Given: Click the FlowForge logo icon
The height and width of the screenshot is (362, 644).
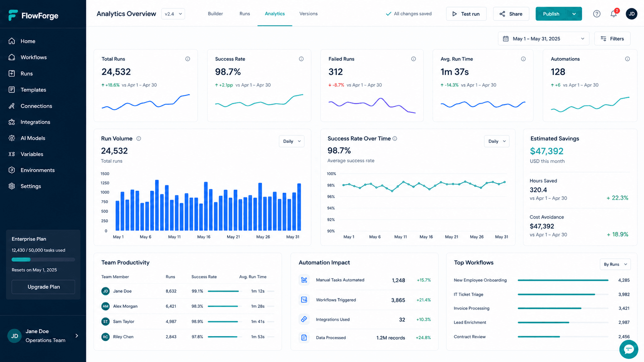Looking at the screenshot, I should pos(13,15).
